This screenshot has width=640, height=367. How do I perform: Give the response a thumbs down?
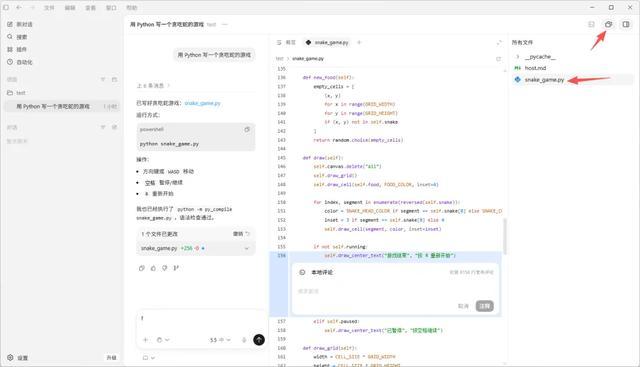coord(164,268)
